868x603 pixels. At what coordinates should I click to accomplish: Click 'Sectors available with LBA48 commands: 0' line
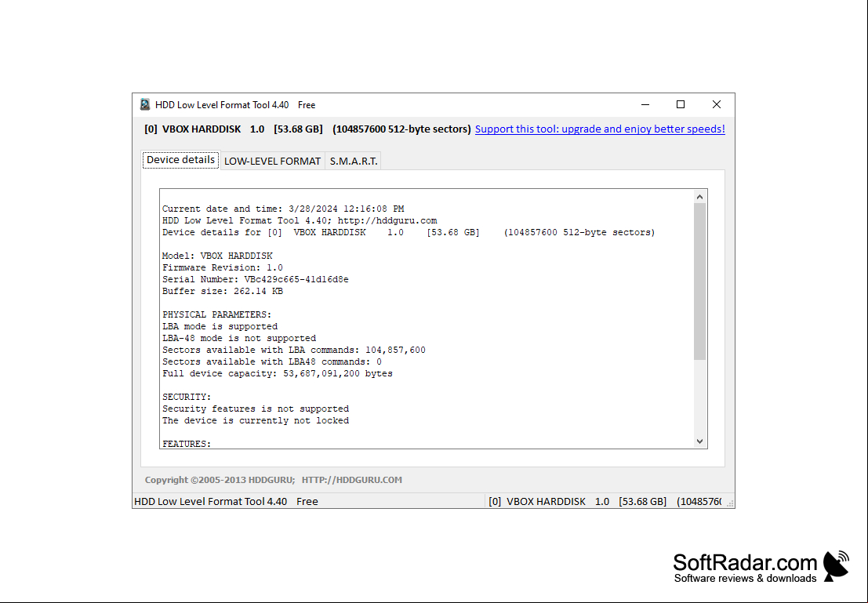272,361
